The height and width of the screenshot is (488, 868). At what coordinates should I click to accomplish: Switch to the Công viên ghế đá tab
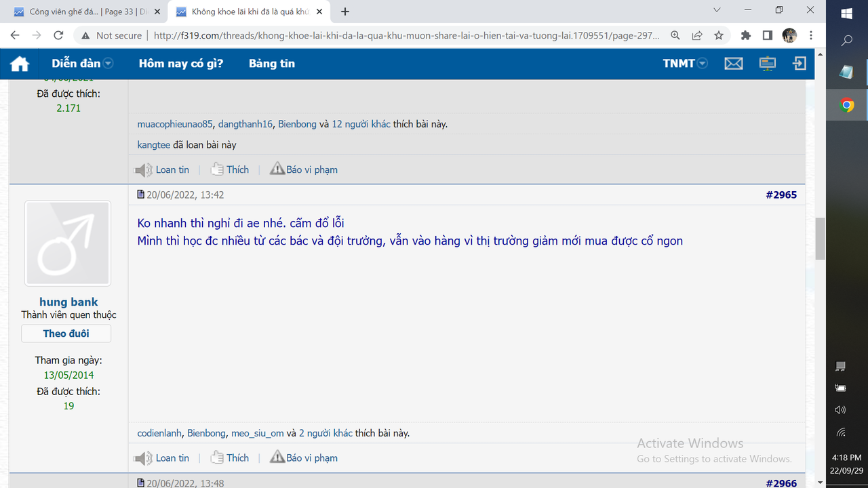83,12
